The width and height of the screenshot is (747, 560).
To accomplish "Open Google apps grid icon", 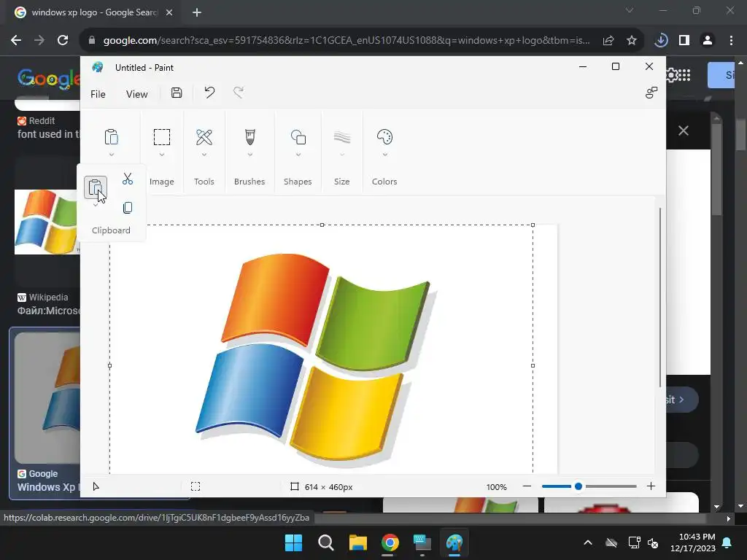I will [684, 75].
